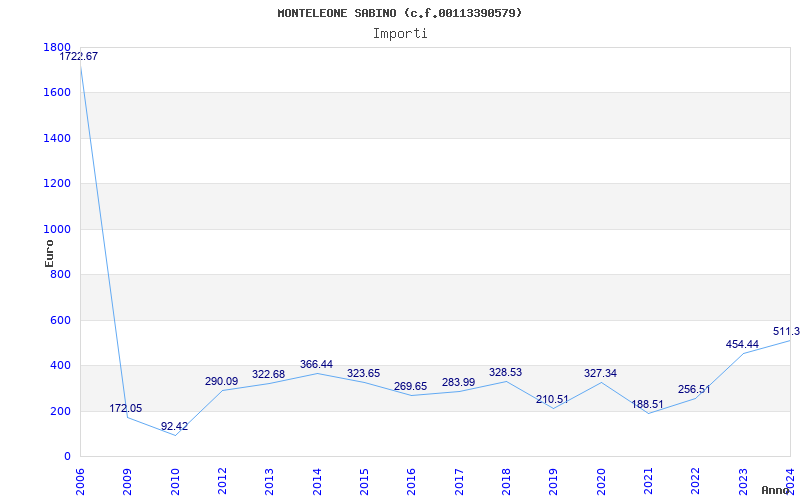This screenshot has width=800, height=500.
Task: Click the 2023 year axis label
Action: tap(742, 482)
